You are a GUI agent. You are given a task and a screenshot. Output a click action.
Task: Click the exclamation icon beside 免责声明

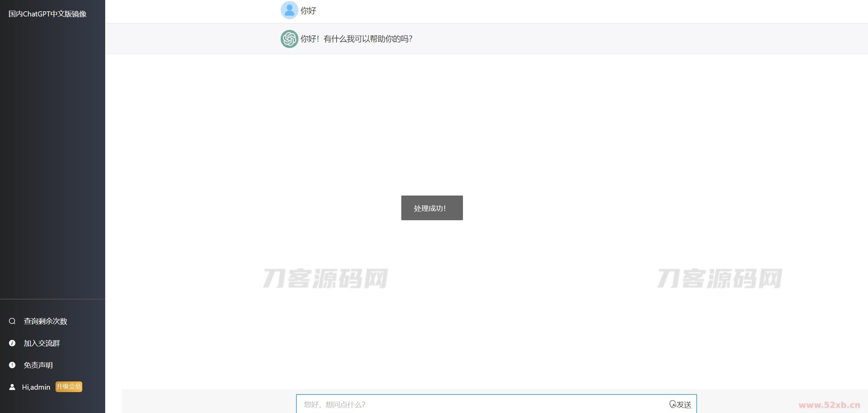12,365
